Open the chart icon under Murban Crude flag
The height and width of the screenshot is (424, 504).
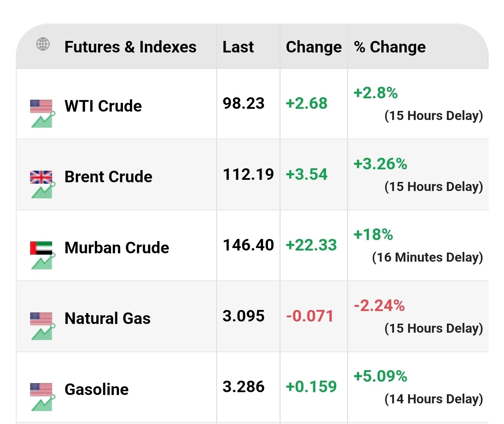[43, 262]
